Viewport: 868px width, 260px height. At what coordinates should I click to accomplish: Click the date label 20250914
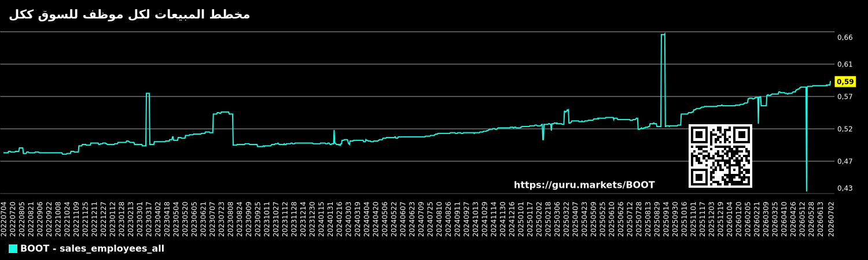coord(665,218)
